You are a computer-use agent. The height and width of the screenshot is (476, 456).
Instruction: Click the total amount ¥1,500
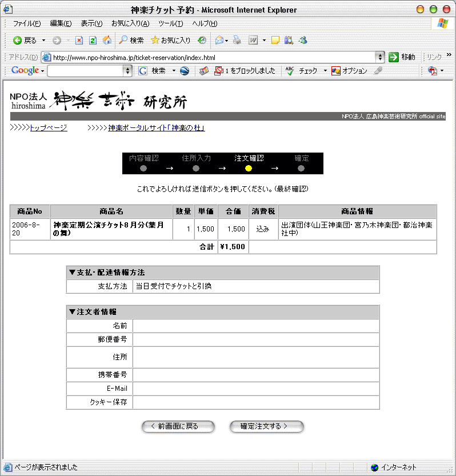coord(233,246)
